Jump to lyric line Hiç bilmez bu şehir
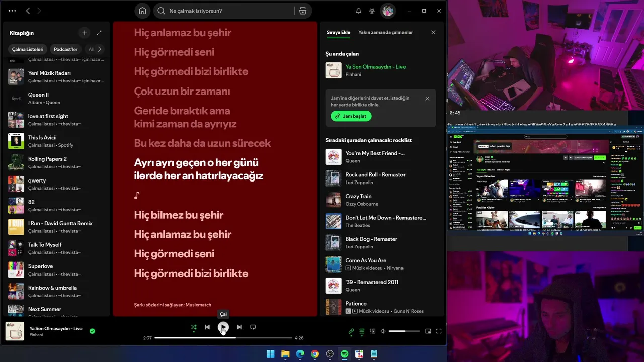644x362 pixels. (179, 215)
